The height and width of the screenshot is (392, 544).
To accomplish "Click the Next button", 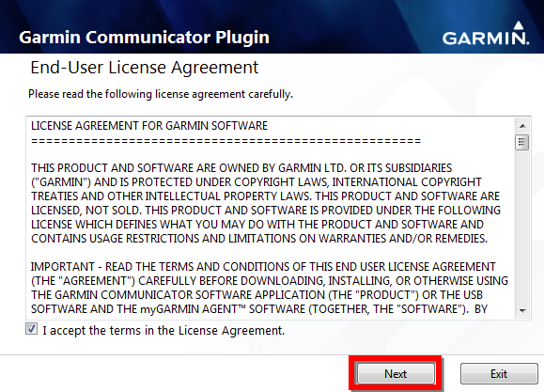I will (396, 373).
